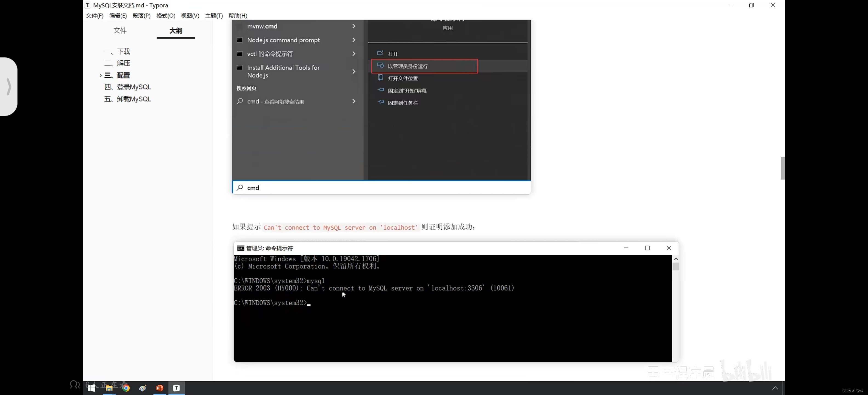The height and width of the screenshot is (395, 868).
Task: Open the 编辑(E) menu
Action: [x=118, y=16]
